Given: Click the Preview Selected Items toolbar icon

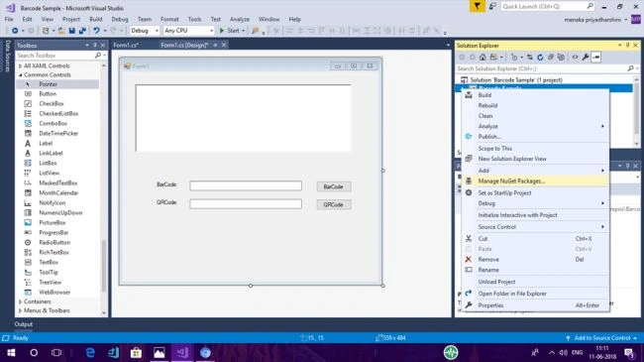Looking at the screenshot, I should (x=595, y=58).
